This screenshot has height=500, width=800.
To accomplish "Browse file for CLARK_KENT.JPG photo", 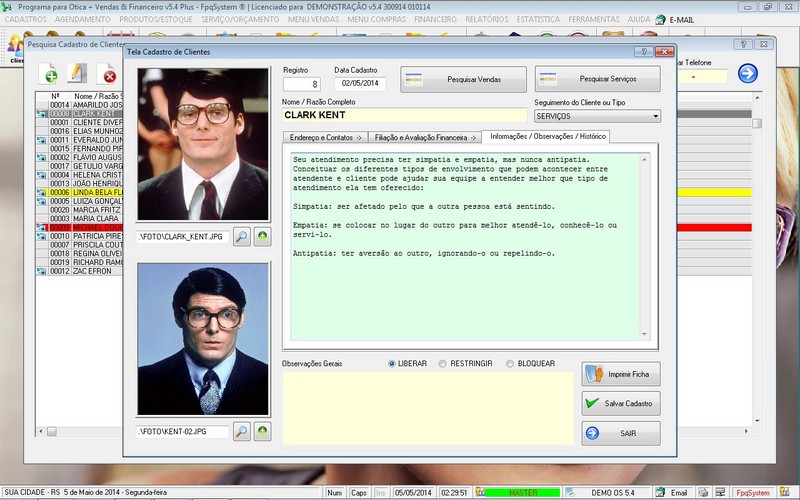I will [241, 237].
